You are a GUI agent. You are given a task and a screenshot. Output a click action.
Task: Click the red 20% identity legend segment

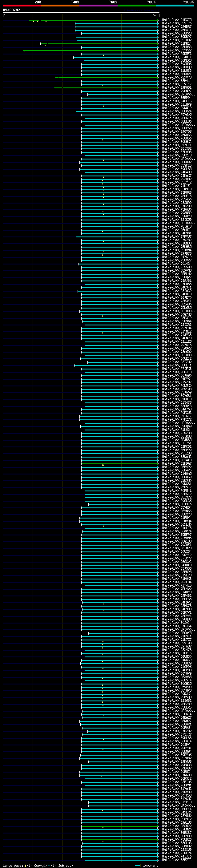[x=22, y=6]
